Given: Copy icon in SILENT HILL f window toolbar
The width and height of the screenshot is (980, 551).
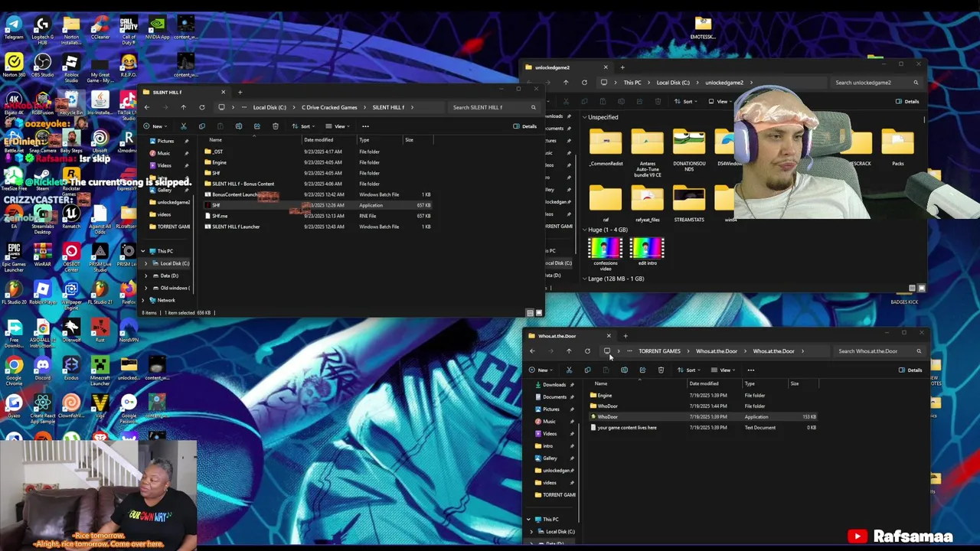Looking at the screenshot, I should pos(201,126).
